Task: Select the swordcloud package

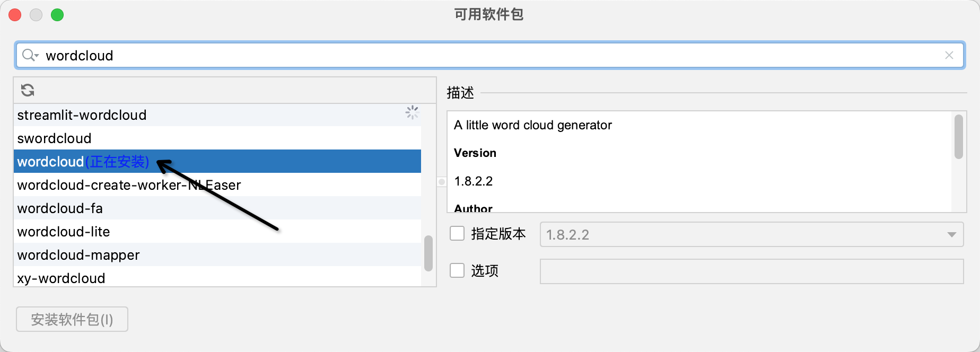Action: (x=54, y=138)
